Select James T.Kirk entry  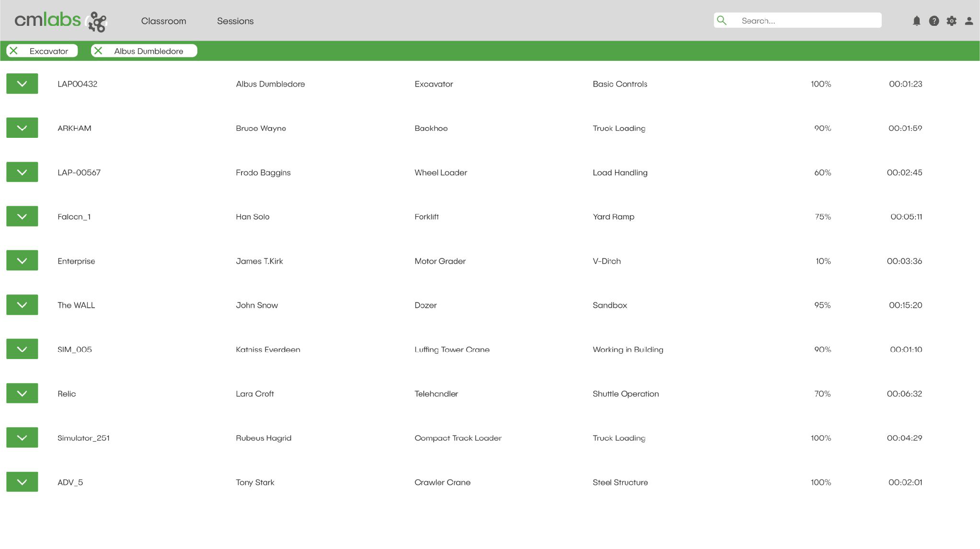click(259, 261)
